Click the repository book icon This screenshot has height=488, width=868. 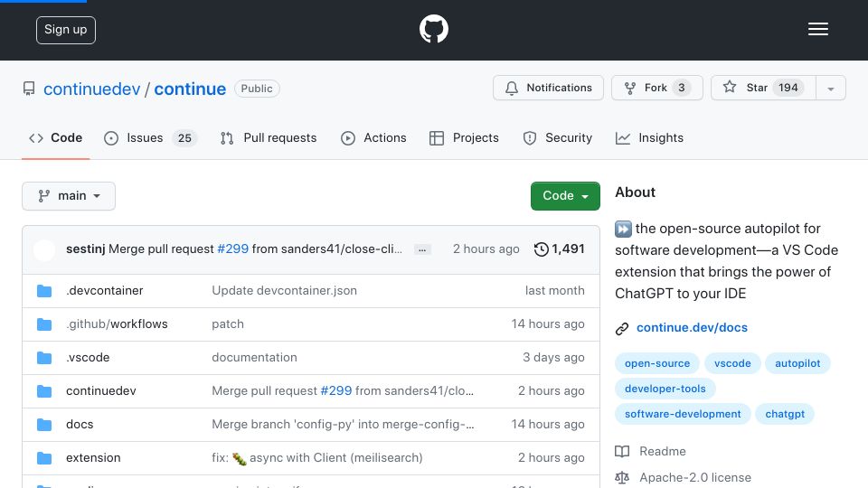29,89
